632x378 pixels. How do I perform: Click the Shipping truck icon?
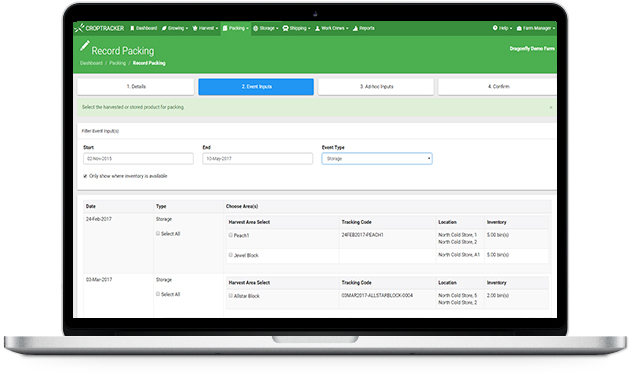(x=285, y=28)
